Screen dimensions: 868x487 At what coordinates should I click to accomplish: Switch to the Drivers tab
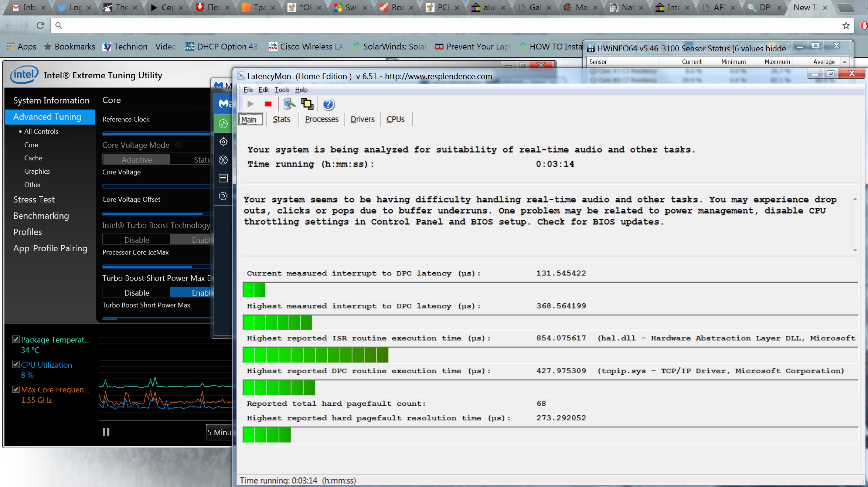[362, 119]
